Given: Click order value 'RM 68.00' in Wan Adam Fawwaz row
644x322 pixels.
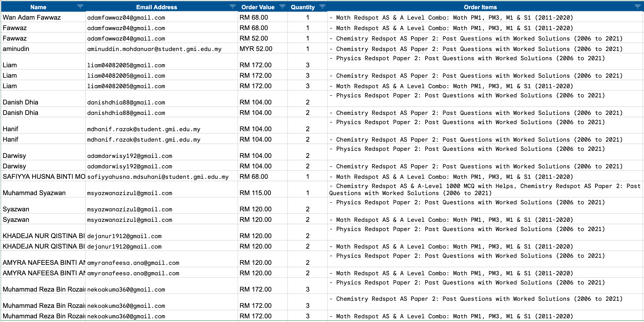Looking at the screenshot, I should [x=263, y=17].
